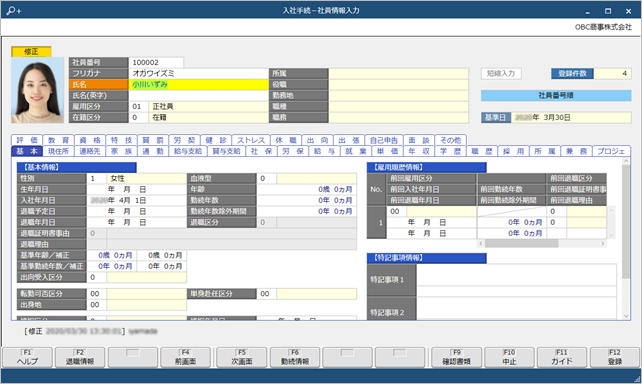Click the フリガナ field showing オガワイズミ

pyautogui.click(x=199, y=74)
